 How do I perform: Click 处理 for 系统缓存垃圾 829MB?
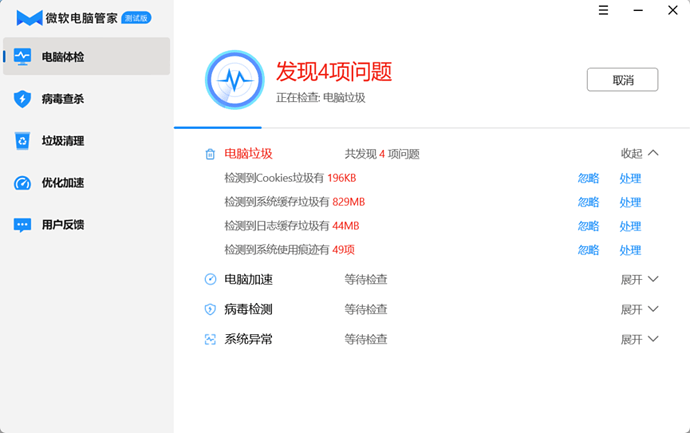point(630,202)
